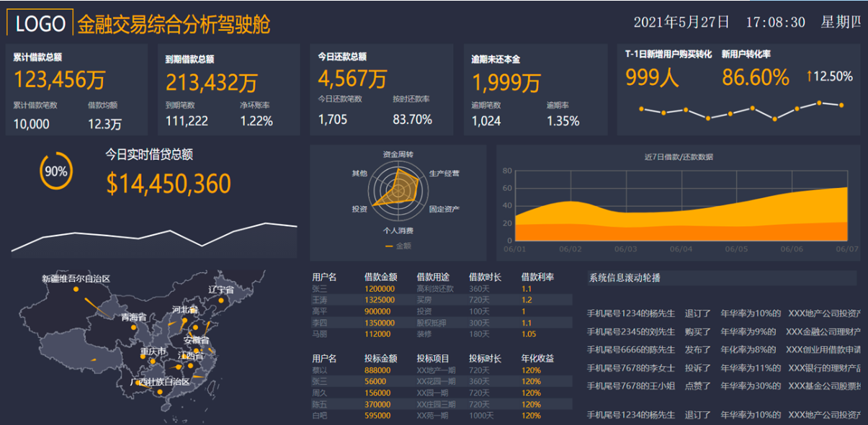This screenshot has height=425, width=868.
Task: Click the 固定资产 radar axis label
Action: pos(444,209)
